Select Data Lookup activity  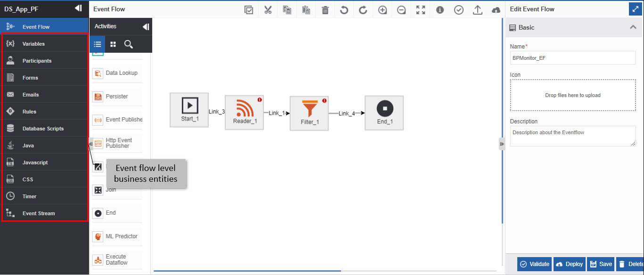pyautogui.click(x=116, y=73)
